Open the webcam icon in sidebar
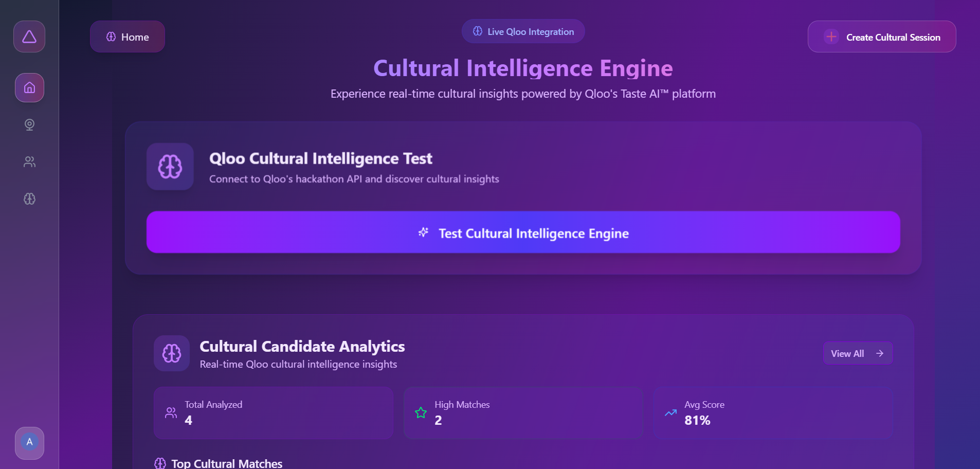The width and height of the screenshot is (980, 469). coord(29,124)
